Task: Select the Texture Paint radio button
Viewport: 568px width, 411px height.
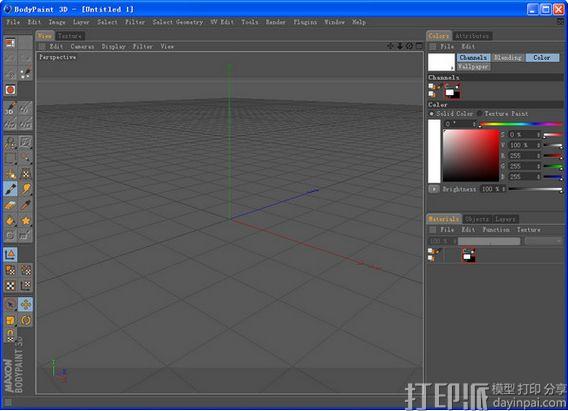Action: tap(479, 114)
